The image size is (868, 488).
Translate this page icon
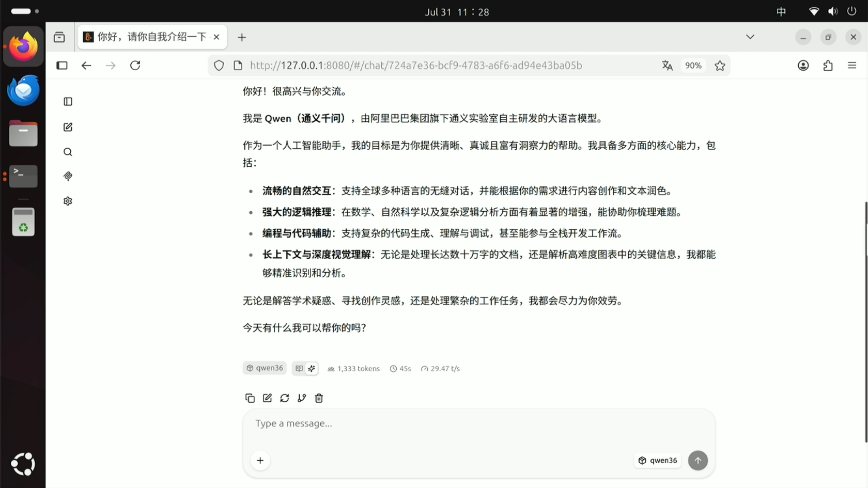tap(668, 66)
